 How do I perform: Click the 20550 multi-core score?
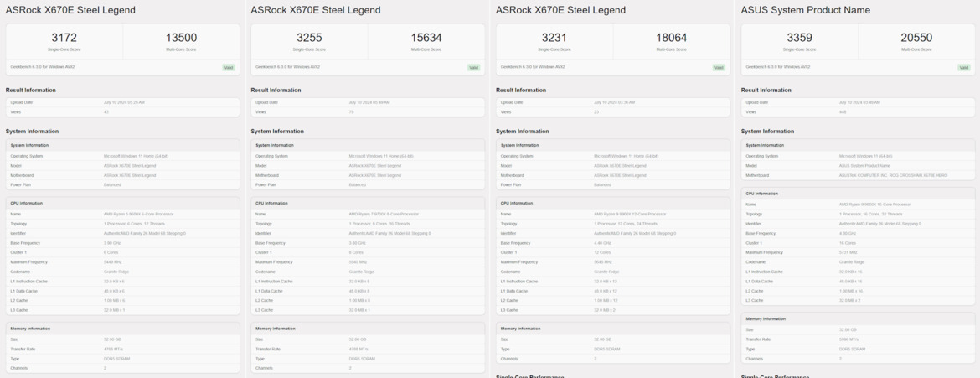coord(916,38)
